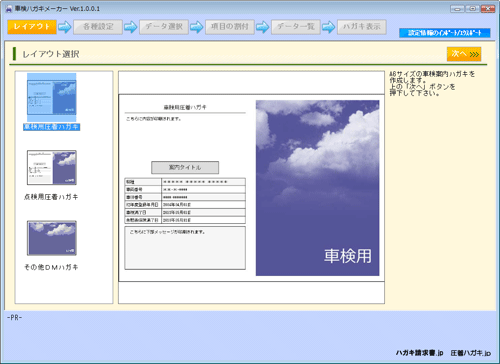Maximize the window
Image resolution: width=500 pixels, height=364 pixels.
click(472, 9)
